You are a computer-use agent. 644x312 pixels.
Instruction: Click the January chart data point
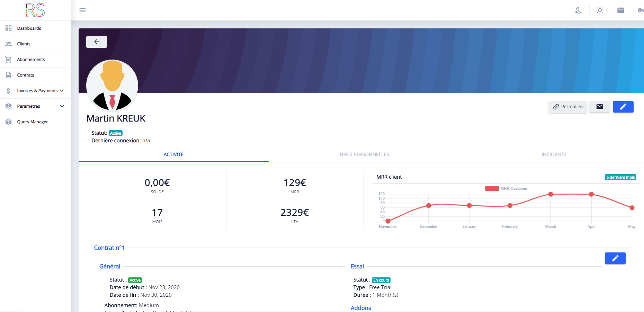tap(469, 205)
